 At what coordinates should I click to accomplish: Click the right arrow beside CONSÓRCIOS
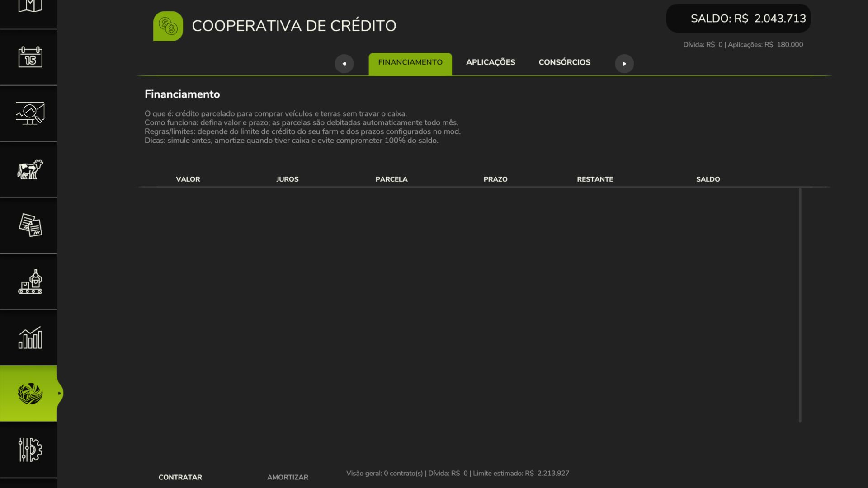(625, 64)
